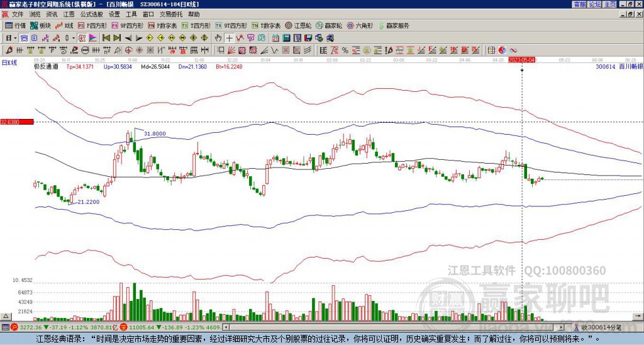Toggle the crosshair cursor tool
This screenshot has width=644, height=345.
(229, 38)
